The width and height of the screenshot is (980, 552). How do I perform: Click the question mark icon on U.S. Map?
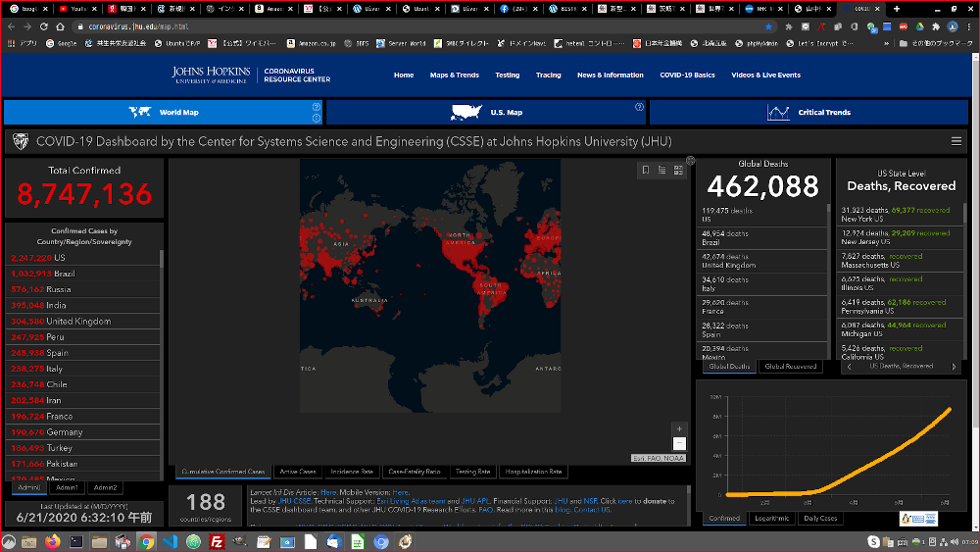click(639, 107)
